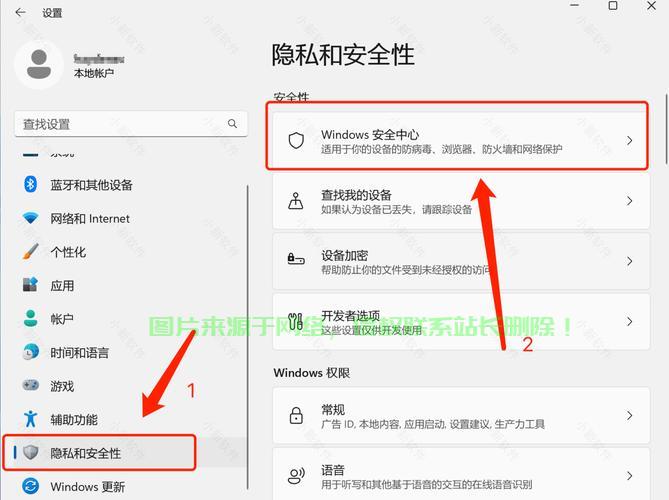This screenshot has width=669, height=500.
Task: Open the 查找我的设备 card
Action: 461,201
